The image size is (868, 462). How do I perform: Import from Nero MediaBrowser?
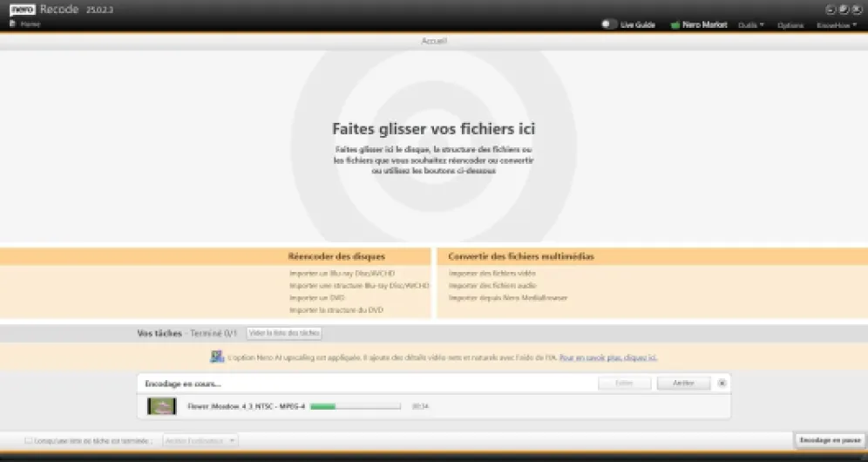[507, 297]
